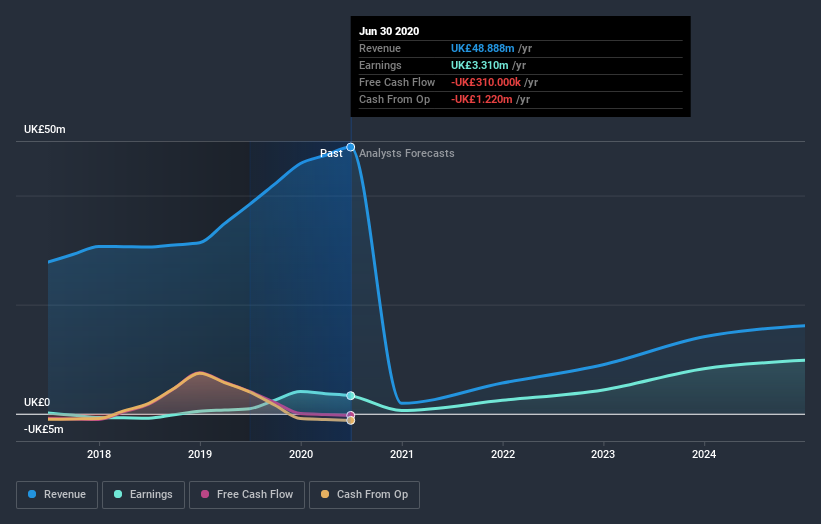The width and height of the screenshot is (821, 524).
Task: Click the 2023 x-axis label
Action: coord(603,454)
